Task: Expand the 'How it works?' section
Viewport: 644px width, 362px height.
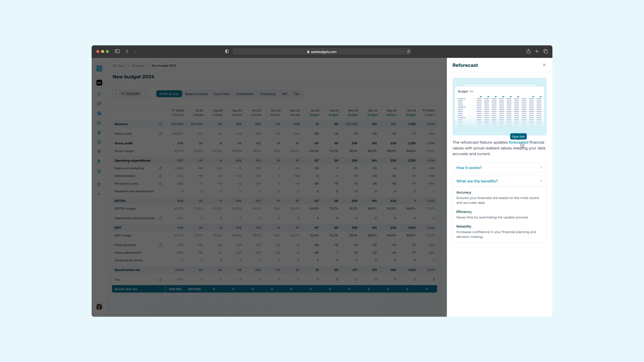Action: coord(499,168)
